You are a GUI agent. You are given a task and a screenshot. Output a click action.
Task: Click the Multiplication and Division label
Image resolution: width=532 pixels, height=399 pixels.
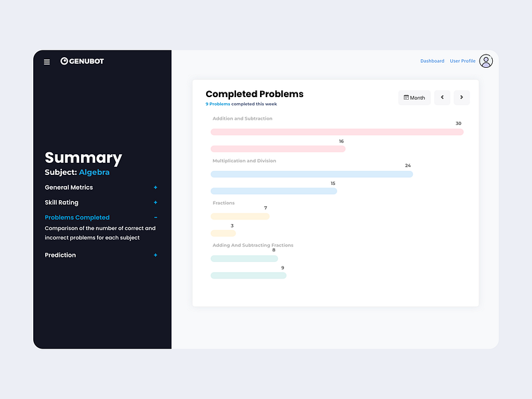[x=244, y=161]
